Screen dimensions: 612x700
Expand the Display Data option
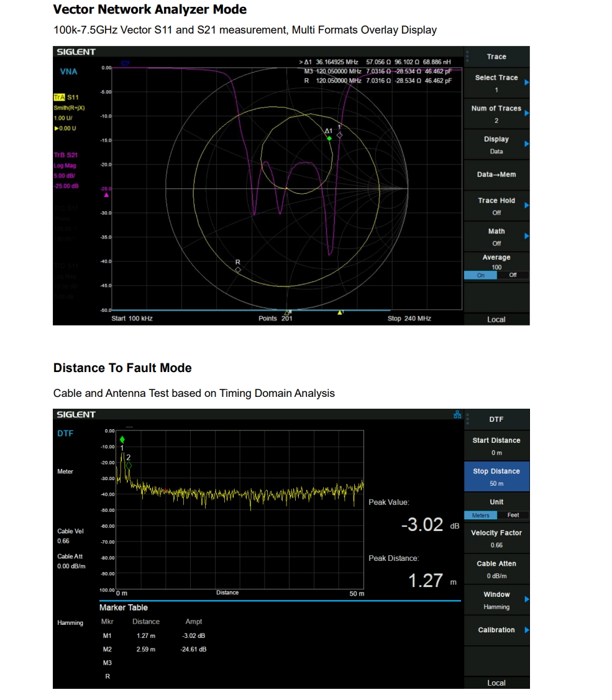[x=496, y=145]
